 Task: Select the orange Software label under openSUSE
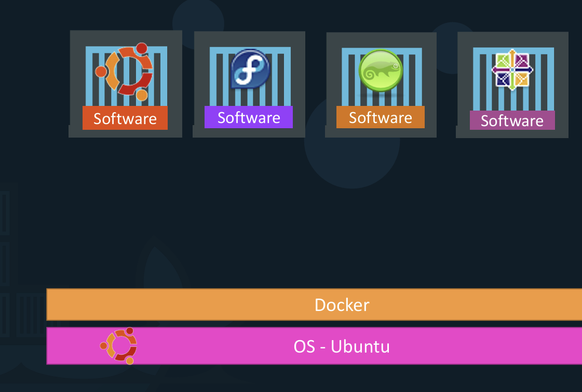coord(381,117)
